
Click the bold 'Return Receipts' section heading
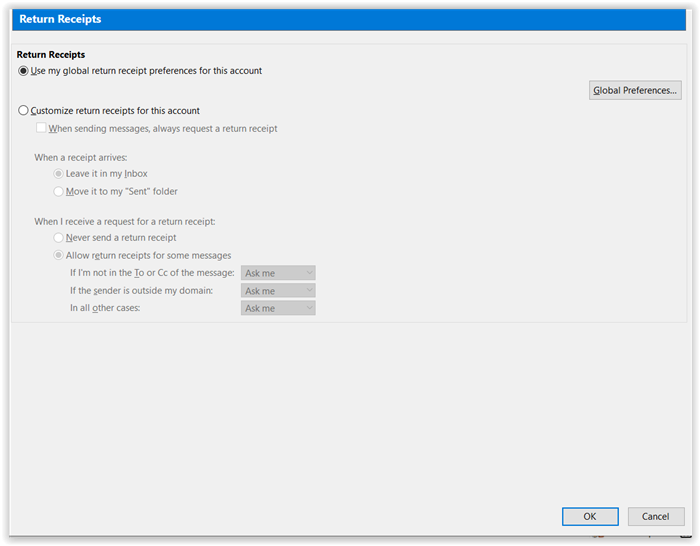pos(51,54)
